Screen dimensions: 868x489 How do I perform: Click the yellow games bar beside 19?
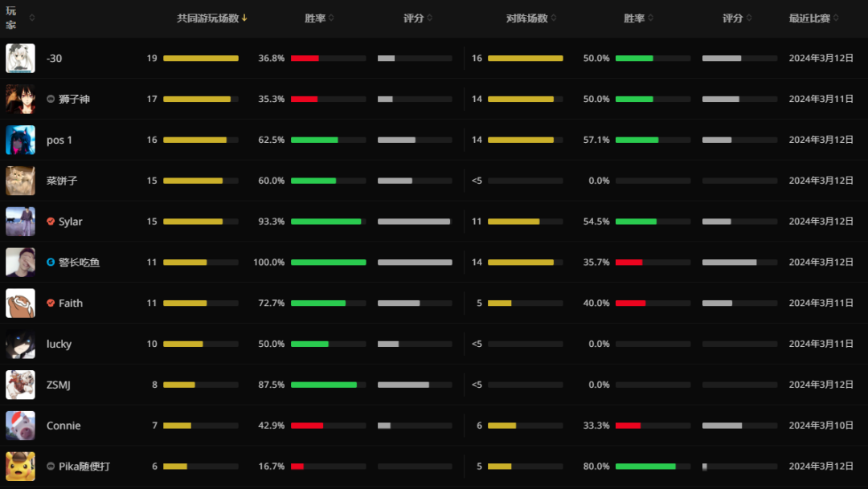pos(201,58)
